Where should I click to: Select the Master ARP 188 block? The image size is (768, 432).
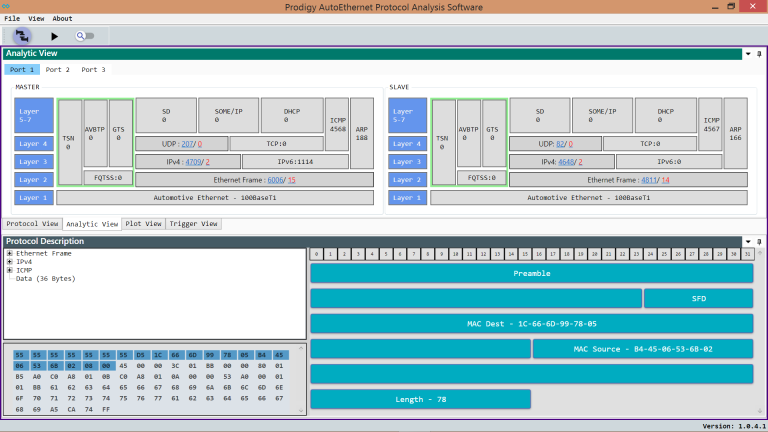pyautogui.click(x=362, y=133)
